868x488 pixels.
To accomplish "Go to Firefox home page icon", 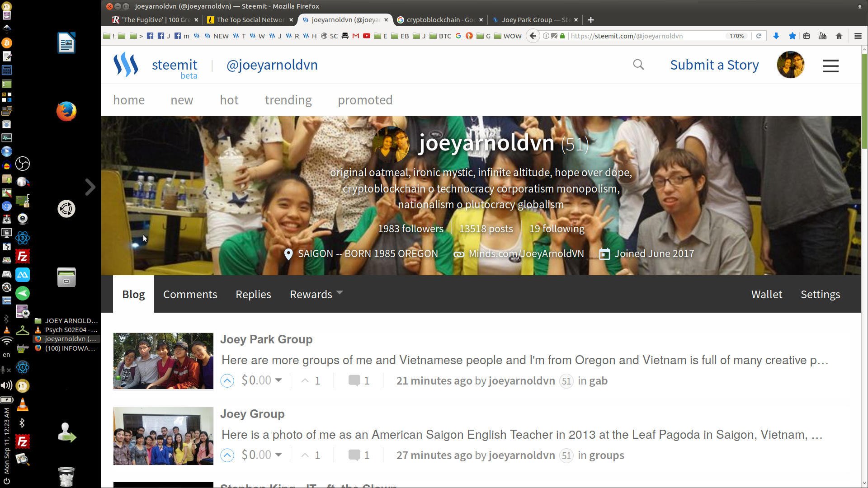I will (x=839, y=36).
